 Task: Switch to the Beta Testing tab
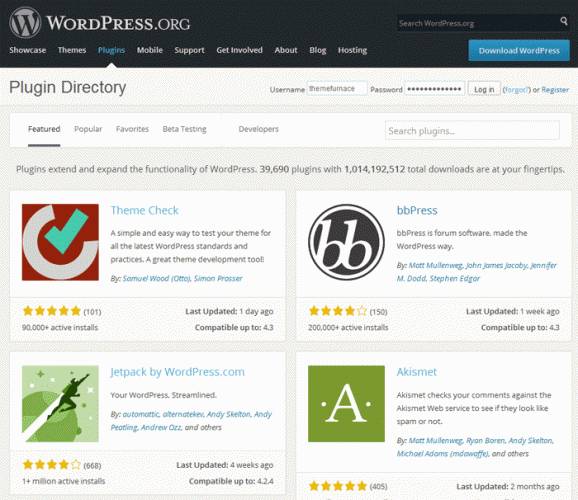[184, 129]
